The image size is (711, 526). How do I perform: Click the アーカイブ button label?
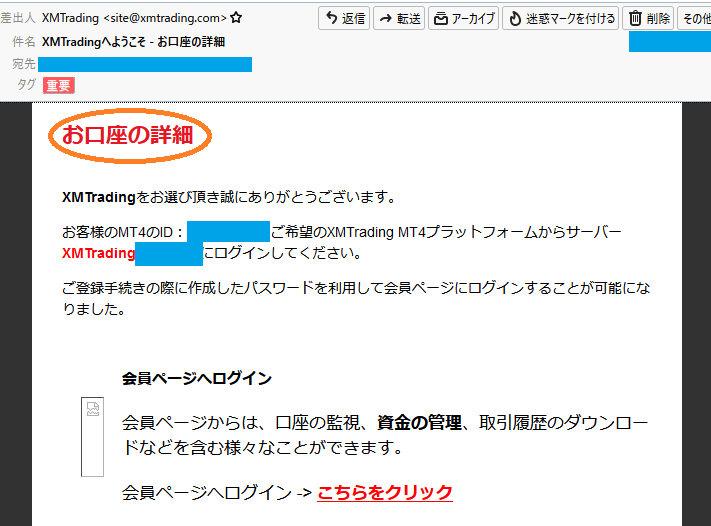point(473,19)
